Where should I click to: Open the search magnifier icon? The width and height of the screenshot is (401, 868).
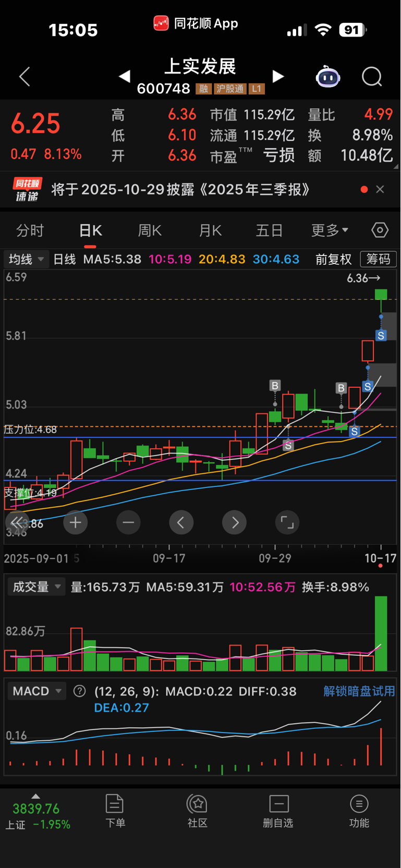372,77
